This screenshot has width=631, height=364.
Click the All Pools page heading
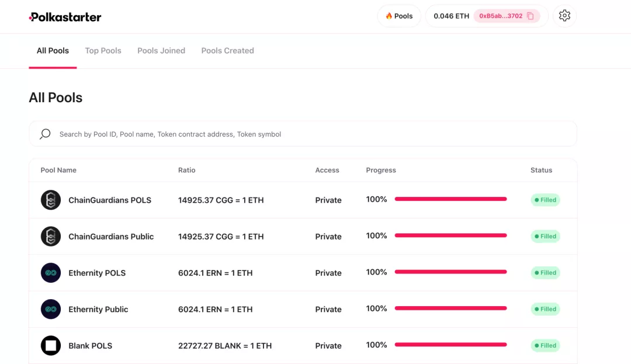tap(56, 98)
